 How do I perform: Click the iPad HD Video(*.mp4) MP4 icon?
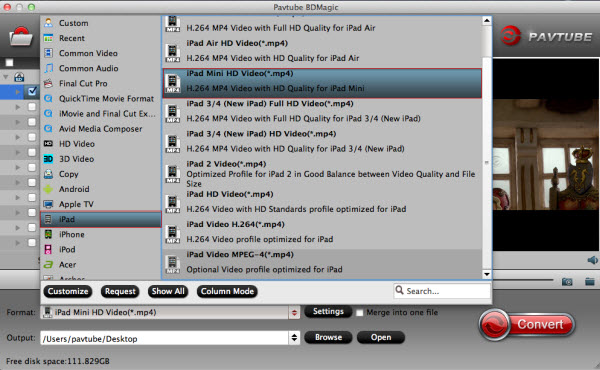tap(173, 205)
